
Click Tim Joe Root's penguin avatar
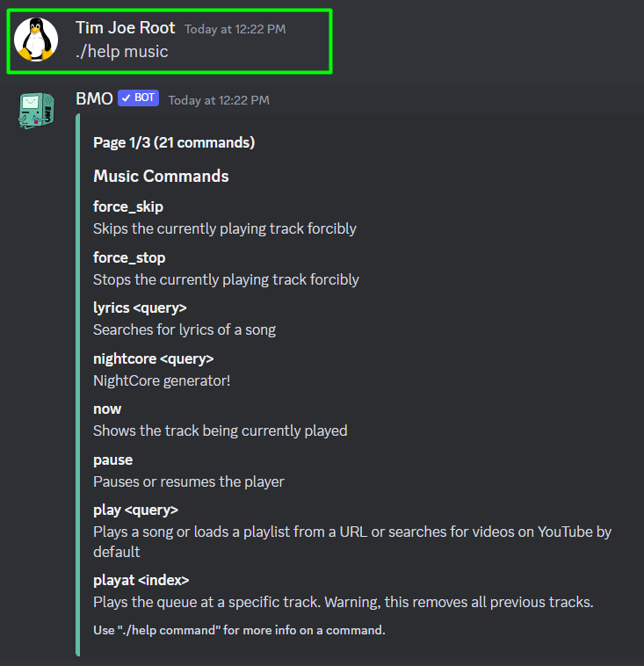pyautogui.click(x=36, y=40)
